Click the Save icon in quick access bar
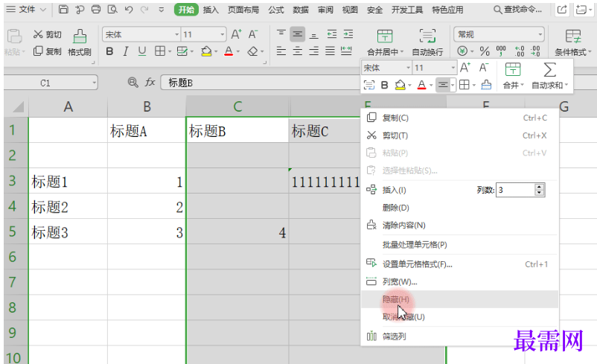Image resolution: width=597 pixels, height=364 pixels. (63, 10)
